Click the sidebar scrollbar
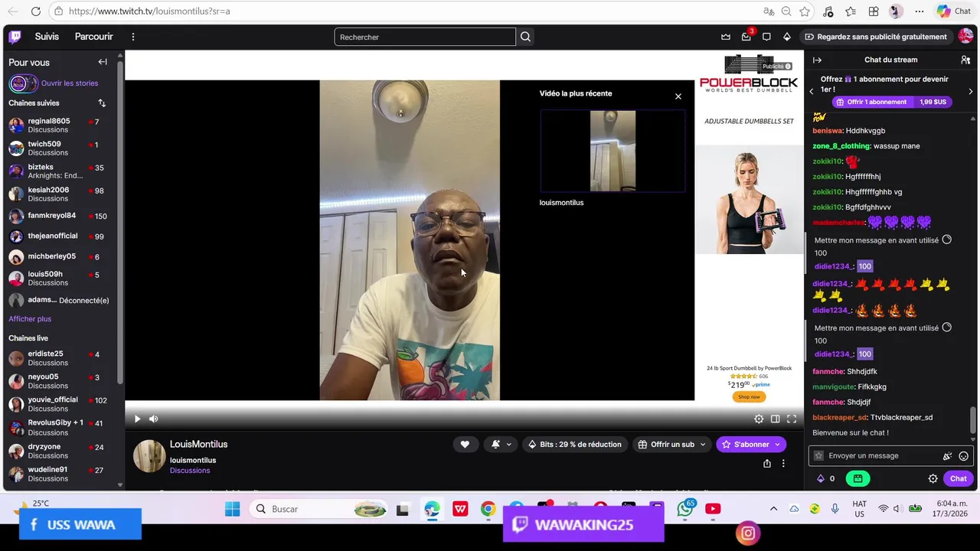 (x=119, y=222)
